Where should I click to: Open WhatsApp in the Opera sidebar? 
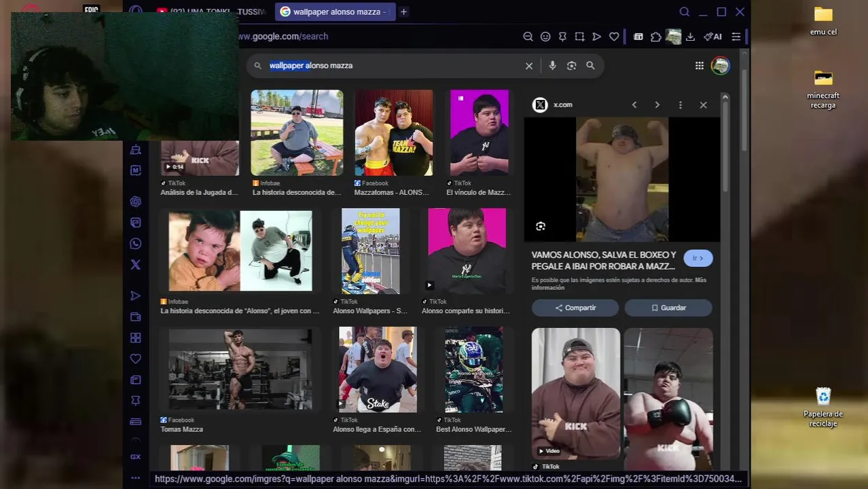tap(136, 244)
